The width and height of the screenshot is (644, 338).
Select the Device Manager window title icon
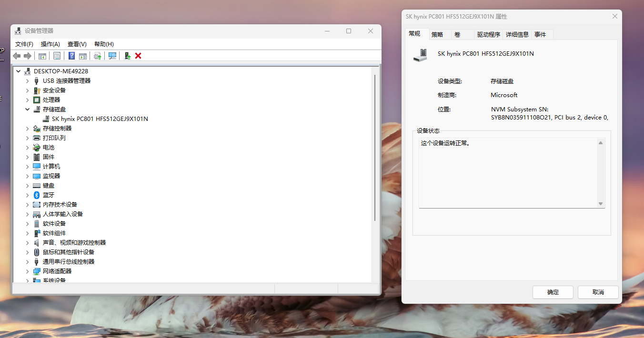[x=18, y=30]
